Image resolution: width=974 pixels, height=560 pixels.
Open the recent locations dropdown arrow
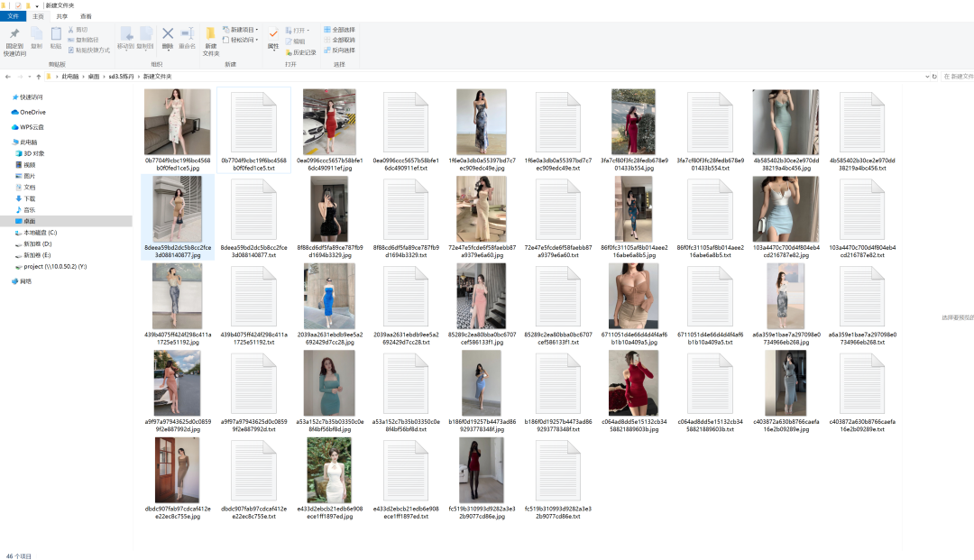pyautogui.click(x=29, y=77)
